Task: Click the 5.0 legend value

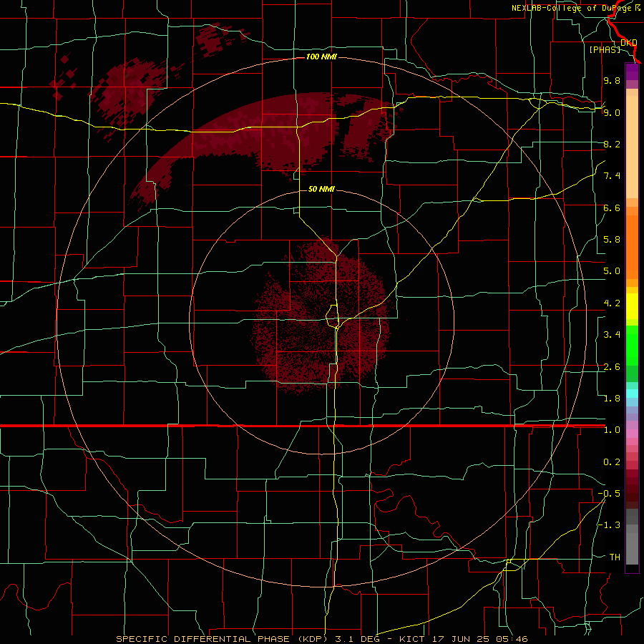Action: click(x=612, y=271)
